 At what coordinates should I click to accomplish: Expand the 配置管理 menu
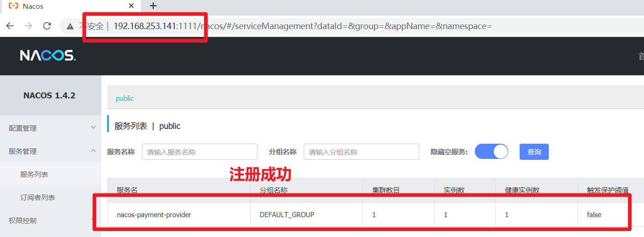click(50, 128)
